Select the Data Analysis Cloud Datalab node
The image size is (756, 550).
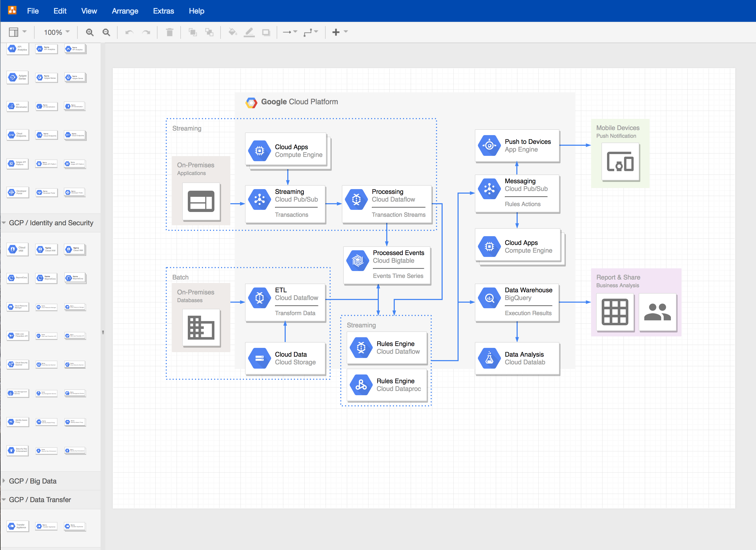pos(517,358)
